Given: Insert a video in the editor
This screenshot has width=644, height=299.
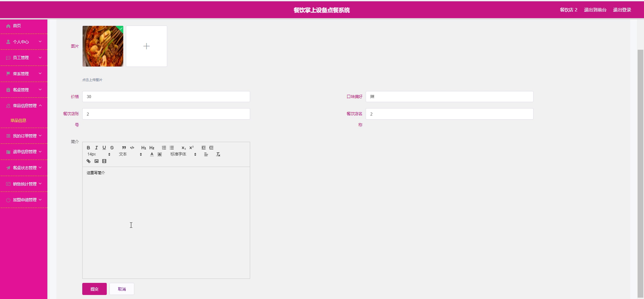Looking at the screenshot, I should click(104, 161).
